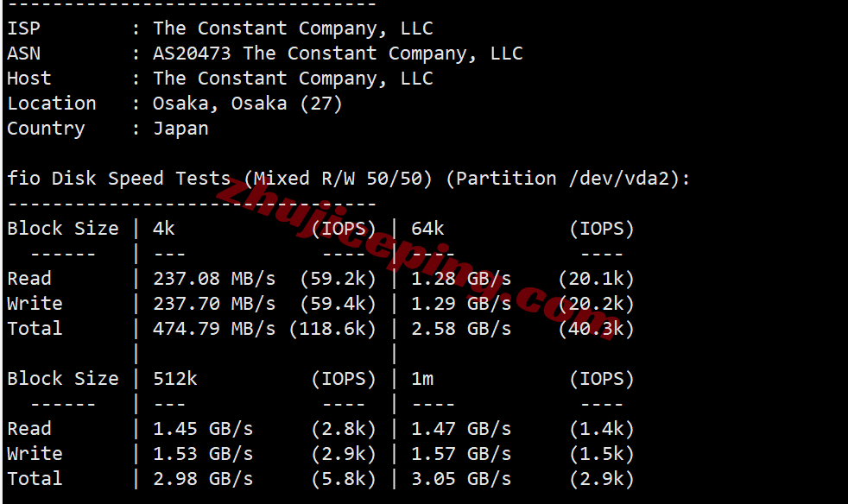Click the location "Osaka, Osaka (27)"
The width and height of the screenshot is (848, 504).
click(248, 104)
